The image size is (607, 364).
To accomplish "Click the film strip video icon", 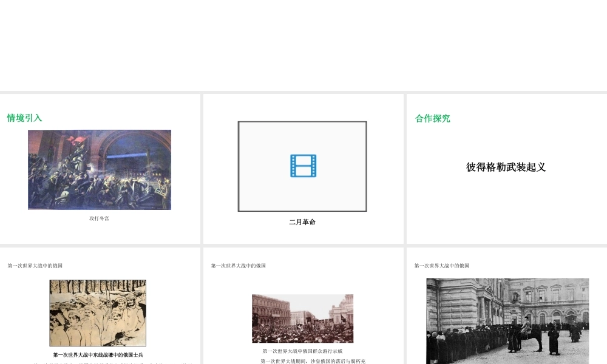I will tap(303, 166).
